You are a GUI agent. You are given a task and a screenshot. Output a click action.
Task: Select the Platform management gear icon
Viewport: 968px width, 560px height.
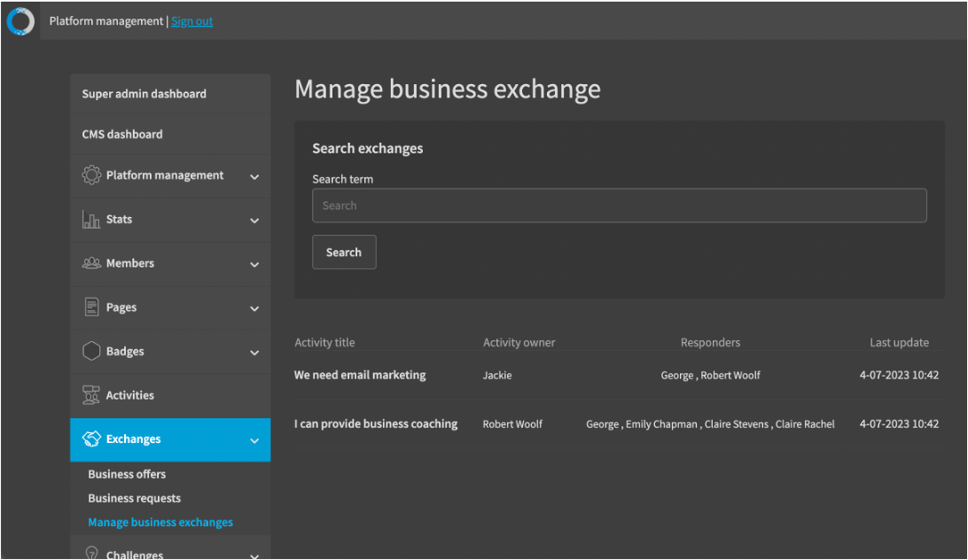click(x=91, y=175)
